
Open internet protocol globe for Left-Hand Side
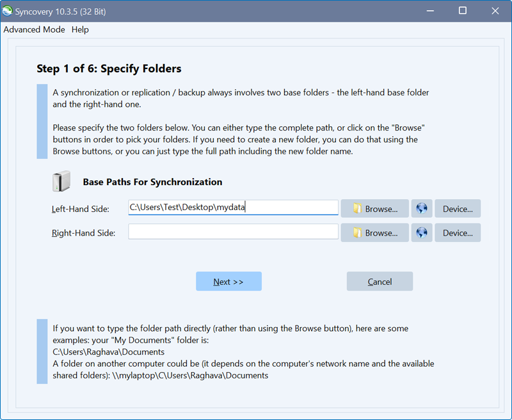(422, 209)
